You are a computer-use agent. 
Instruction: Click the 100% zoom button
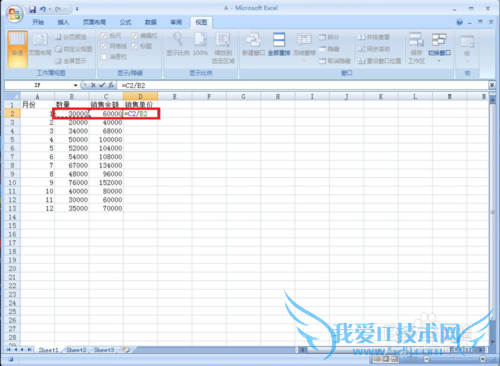click(x=200, y=44)
